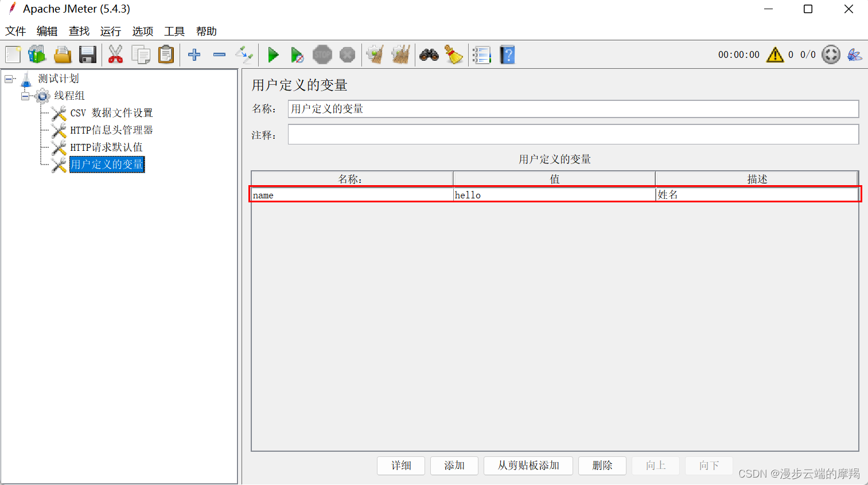This screenshot has height=485, width=868.
Task: Select 测试计划 in the tree
Action: [59, 79]
